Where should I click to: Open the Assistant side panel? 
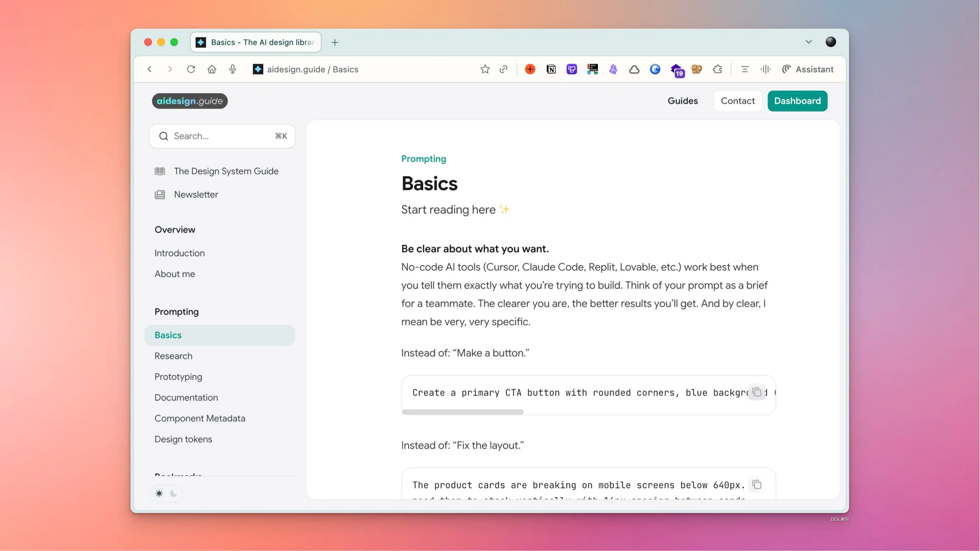point(808,69)
